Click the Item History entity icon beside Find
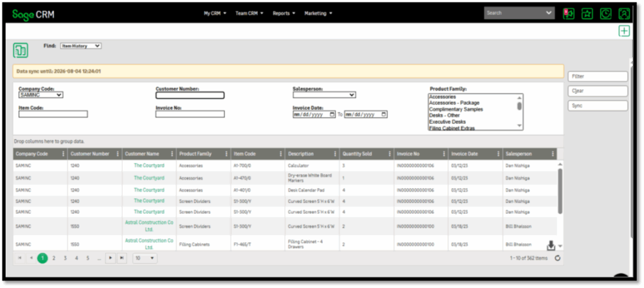The image size is (644, 288). 21,50
